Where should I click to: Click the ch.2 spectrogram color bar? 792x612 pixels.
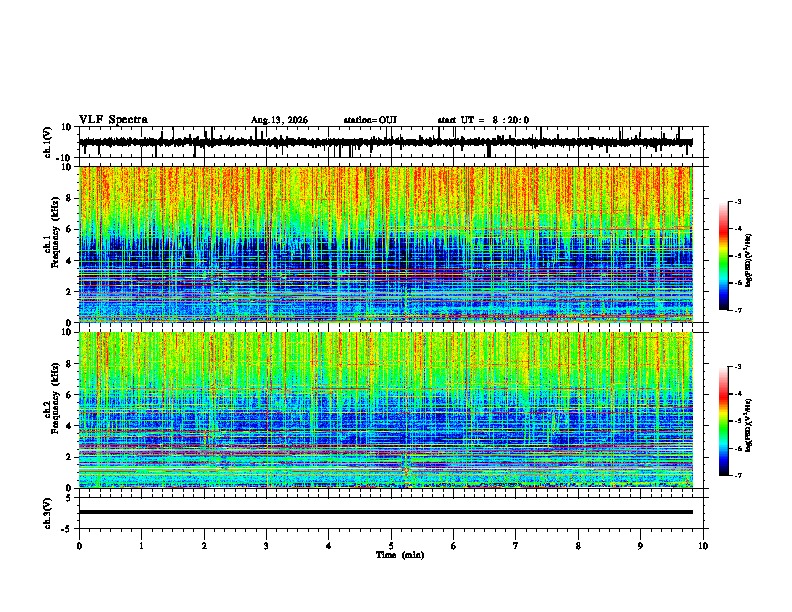[724, 421]
